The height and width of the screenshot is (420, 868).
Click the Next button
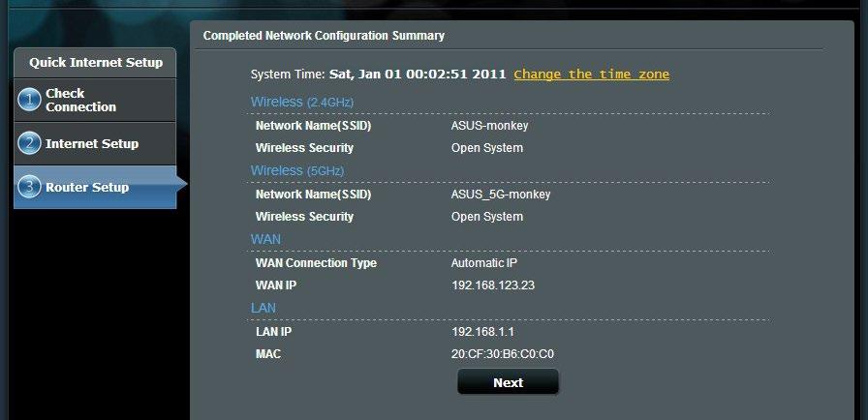tap(508, 382)
